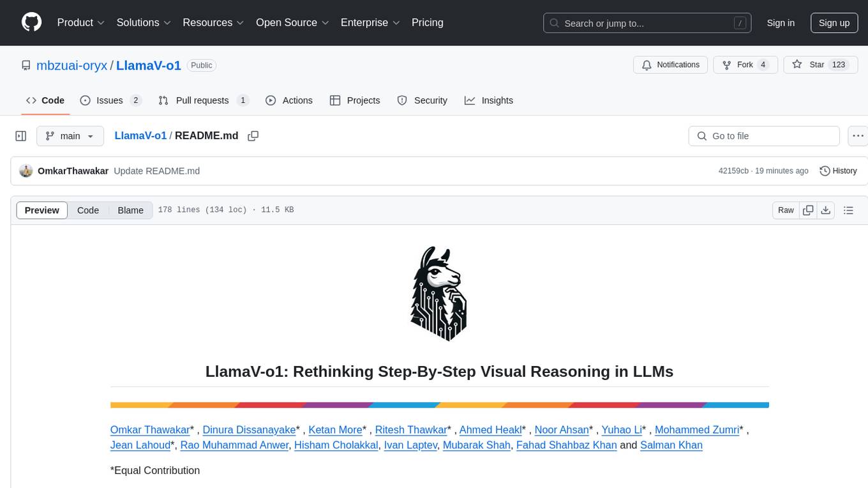Screen dimensions: 868x488
Task: Open Jean Lahoud author link
Action: pyautogui.click(x=140, y=445)
